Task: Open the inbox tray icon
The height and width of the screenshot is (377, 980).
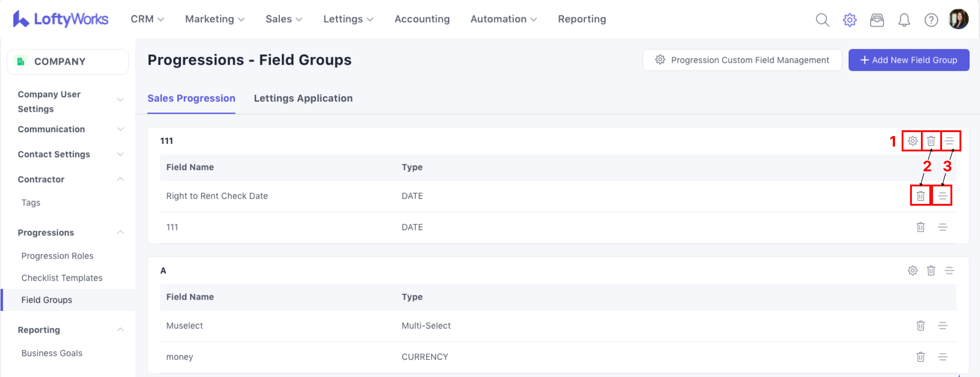Action: click(877, 19)
